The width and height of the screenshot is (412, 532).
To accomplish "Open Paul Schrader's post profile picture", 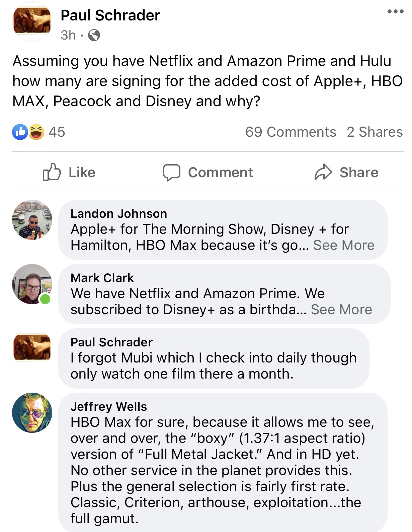I will point(32,21).
